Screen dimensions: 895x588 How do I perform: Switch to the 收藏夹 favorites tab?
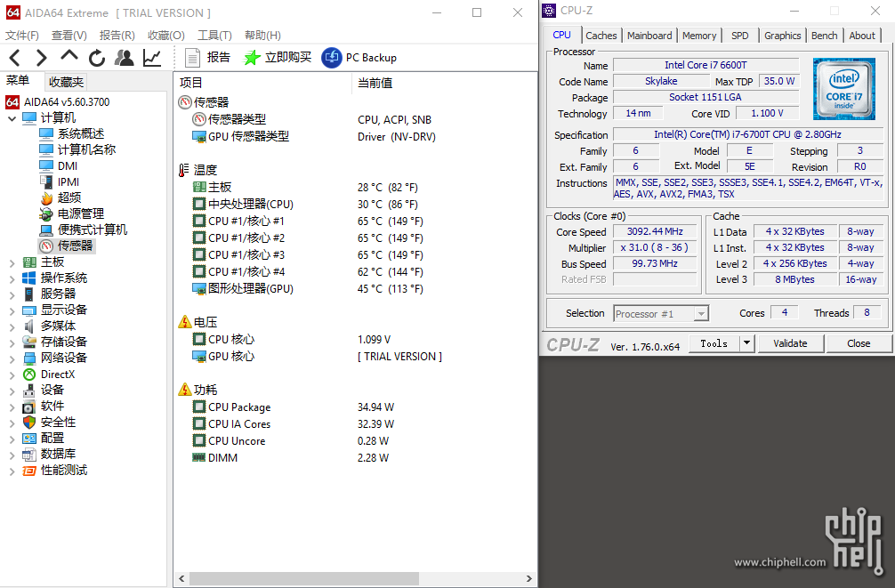click(66, 82)
